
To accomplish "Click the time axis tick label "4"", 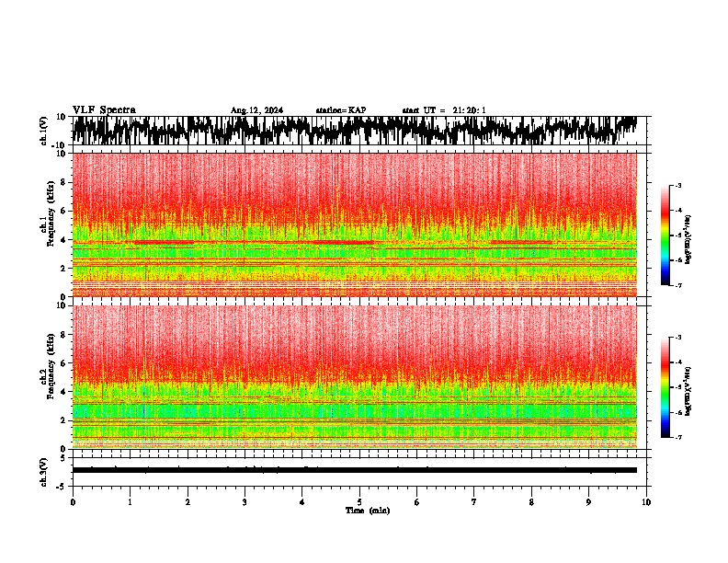I will pos(302,502).
